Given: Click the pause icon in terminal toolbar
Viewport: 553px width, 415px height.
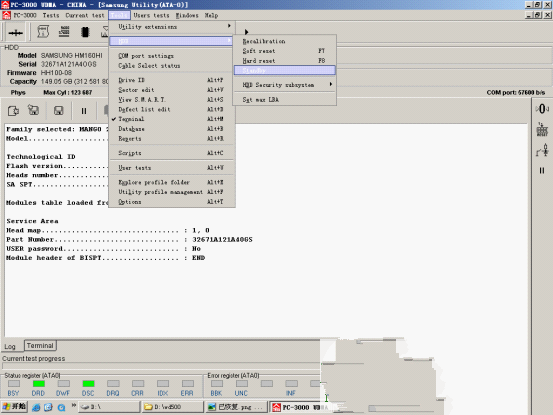Looking at the screenshot, I should (84, 111).
